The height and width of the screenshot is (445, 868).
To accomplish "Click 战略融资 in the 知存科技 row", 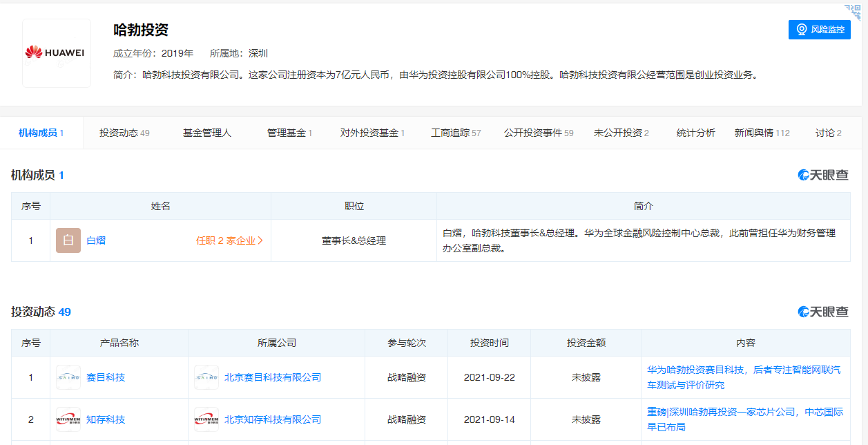I will point(407,419).
